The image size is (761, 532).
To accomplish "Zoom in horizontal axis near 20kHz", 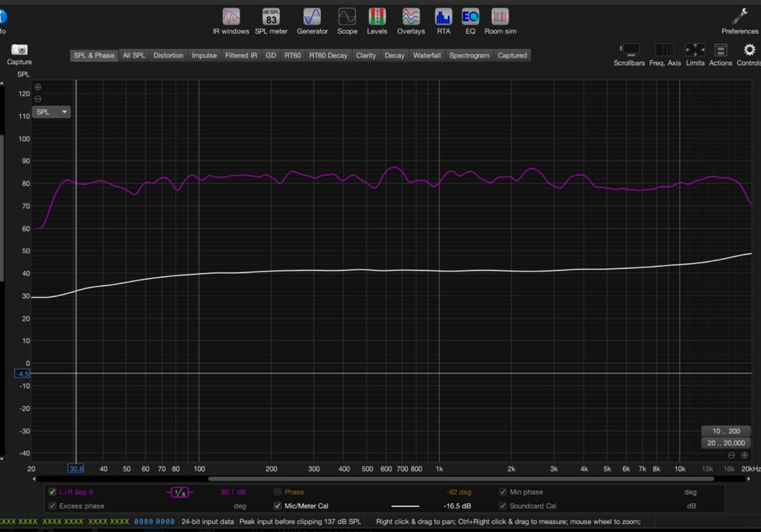I will pyautogui.click(x=744, y=455).
